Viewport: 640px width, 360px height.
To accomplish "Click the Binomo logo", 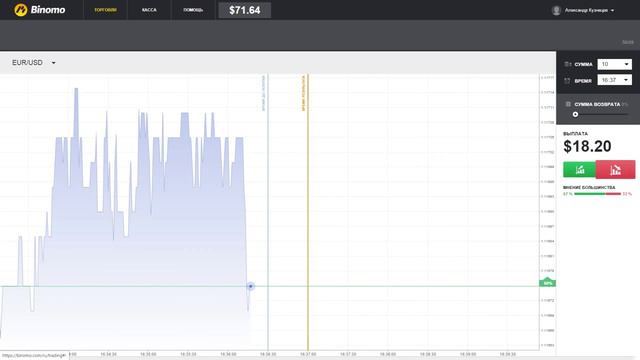I will 40,10.
